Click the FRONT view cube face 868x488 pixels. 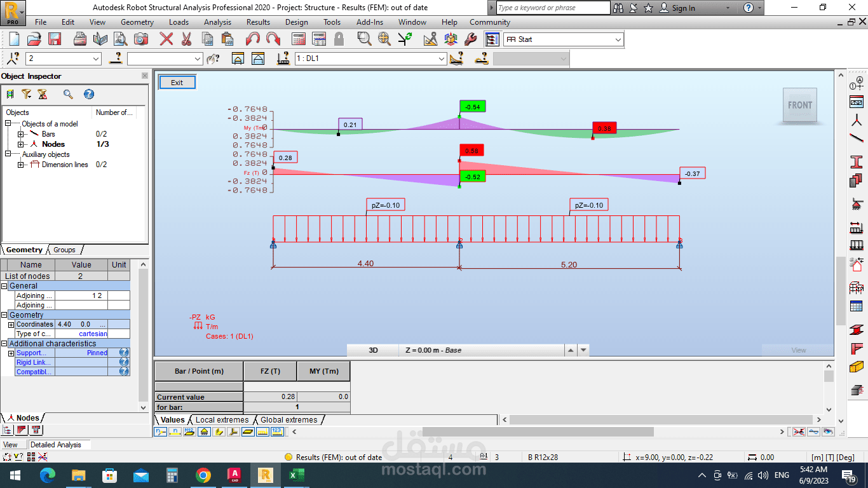[x=800, y=105]
